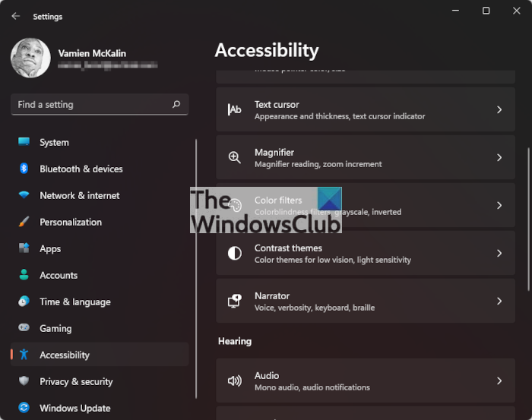Viewport: 532px width, 420px height.
Task: Click the Vamien McKalin profile picture
Action: [x=31, y=58]
